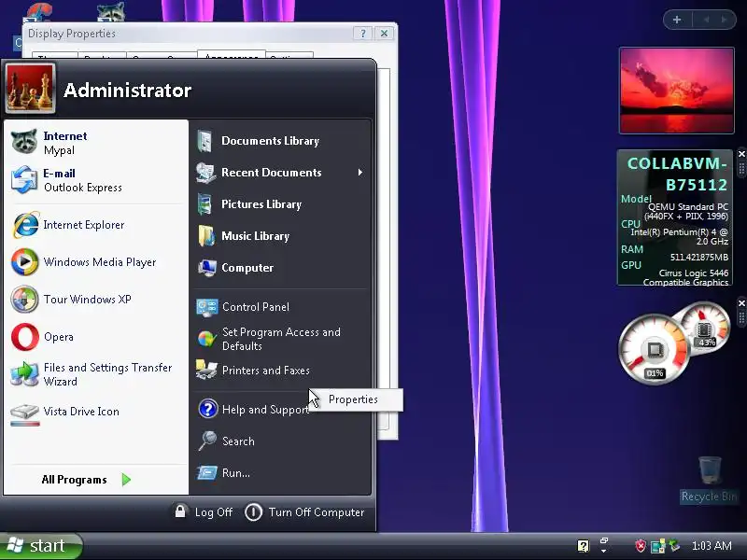Click the Safely Remove Hardware tray icon
Viewport: 747px width, 560px height.
tap(674, 545)
